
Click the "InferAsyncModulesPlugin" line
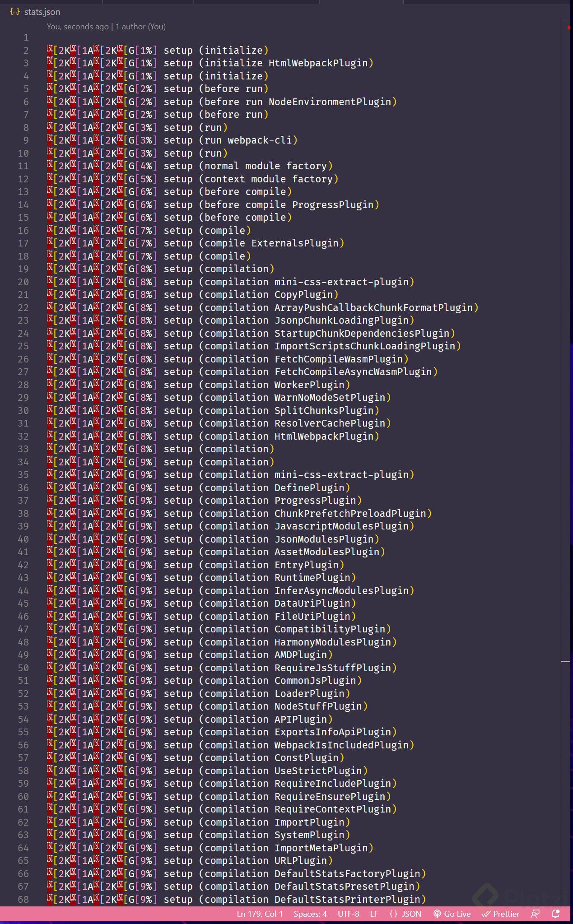(231, 591)
